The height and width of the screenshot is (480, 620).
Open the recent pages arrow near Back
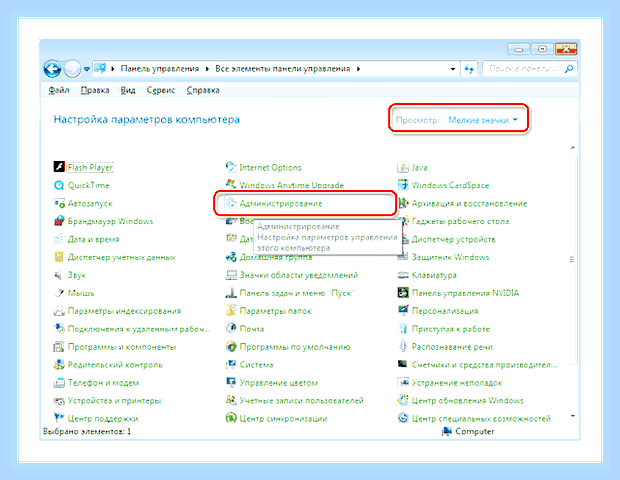[87, 69]
